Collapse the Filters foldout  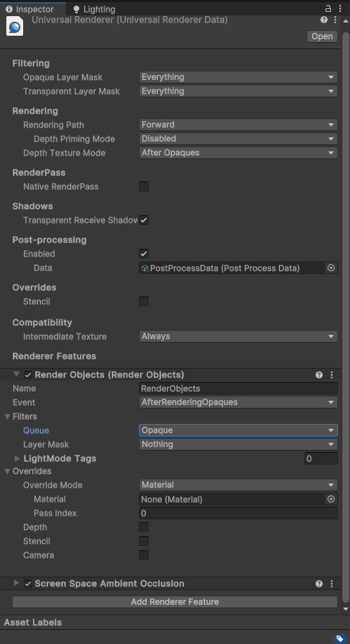pos(8,416)
